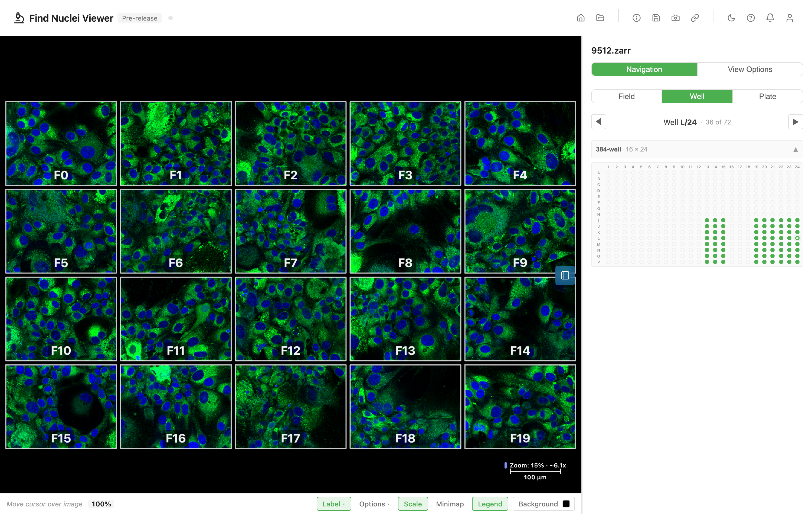Image resolution: width=812 pixels, height=514 pixels.
Task: Go to previous well arrow
Action: [598, 122]
